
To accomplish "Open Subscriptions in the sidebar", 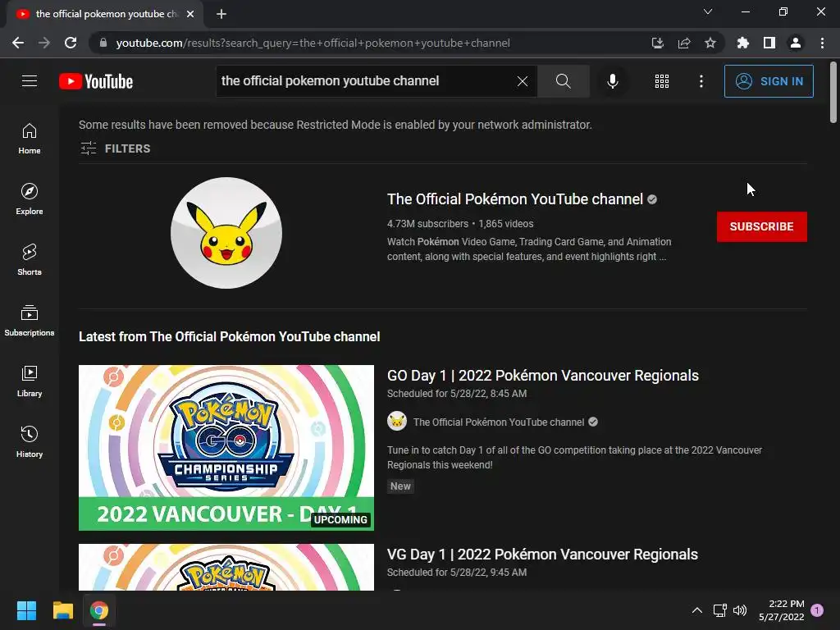I will pos(30,321).
